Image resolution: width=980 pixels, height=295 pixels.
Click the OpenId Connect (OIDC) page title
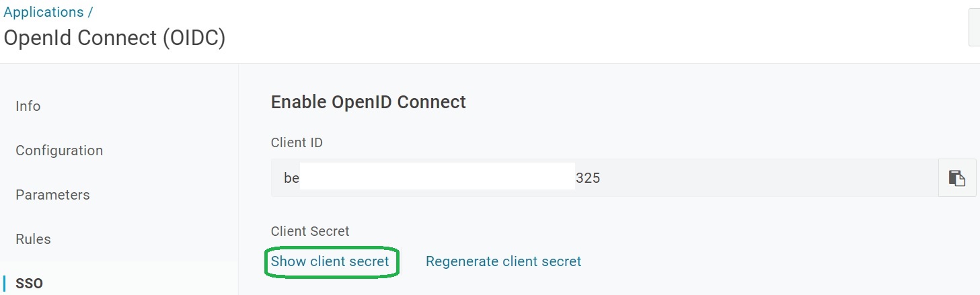(114, 38)
